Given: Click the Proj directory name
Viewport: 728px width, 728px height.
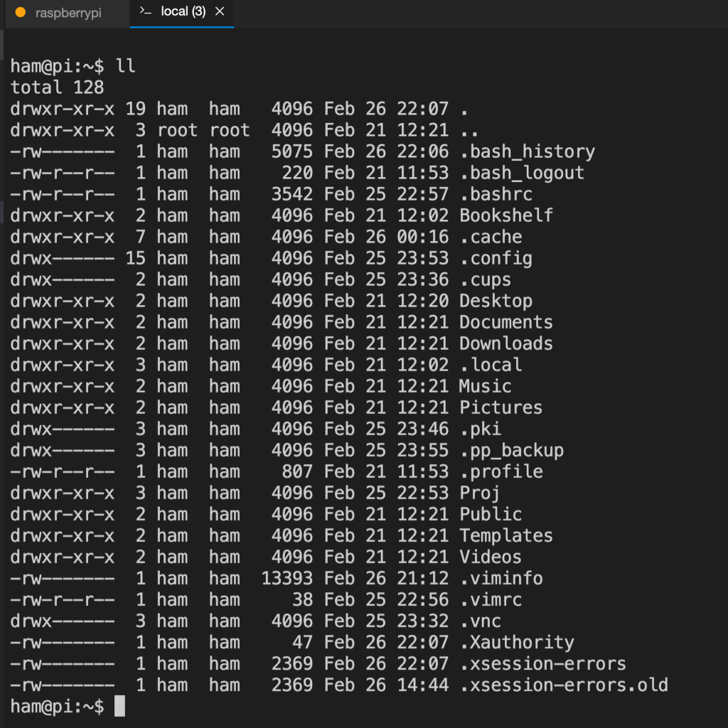Looking at the screenshot, I should click(480, 493).
